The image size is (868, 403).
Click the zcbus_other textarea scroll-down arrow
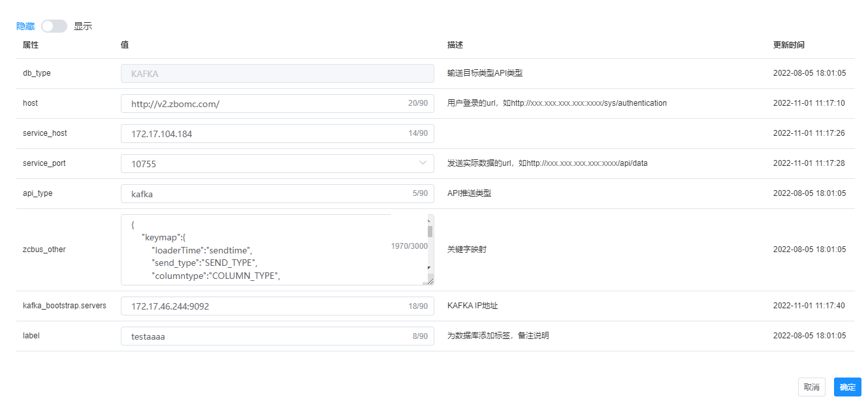(430, 268)
